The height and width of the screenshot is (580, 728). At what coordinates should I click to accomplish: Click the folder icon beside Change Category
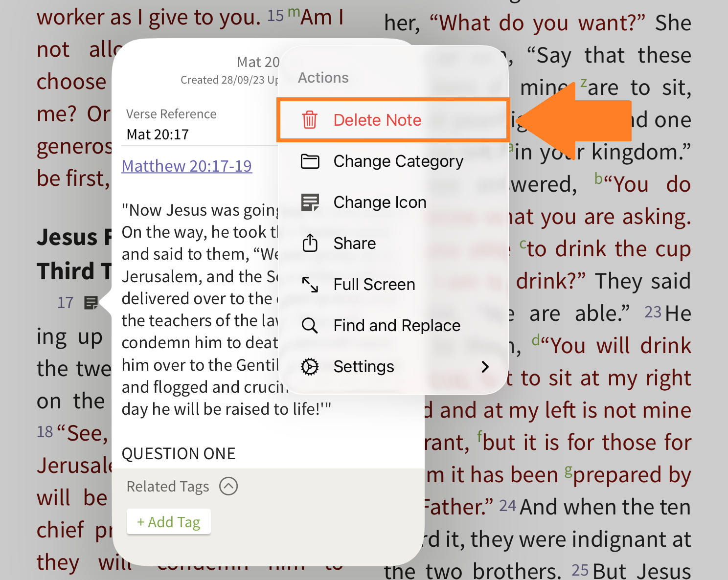click(310, 161)
